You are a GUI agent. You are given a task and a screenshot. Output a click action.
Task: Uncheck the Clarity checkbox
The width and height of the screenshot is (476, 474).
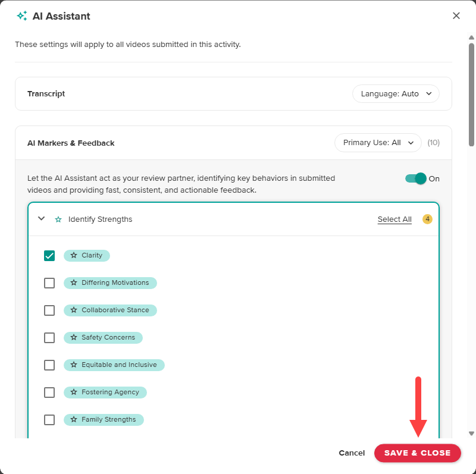click(49, 255)
